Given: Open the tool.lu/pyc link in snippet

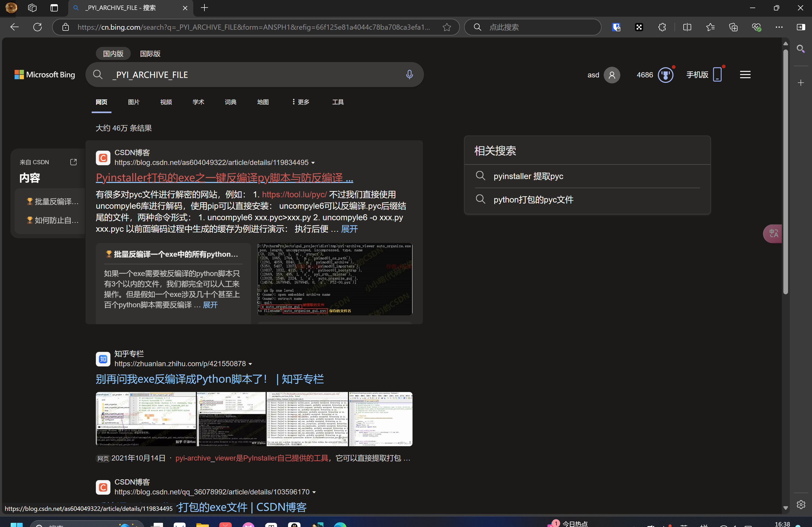Looking at the screenshot, I should click(x=295, y=194).
